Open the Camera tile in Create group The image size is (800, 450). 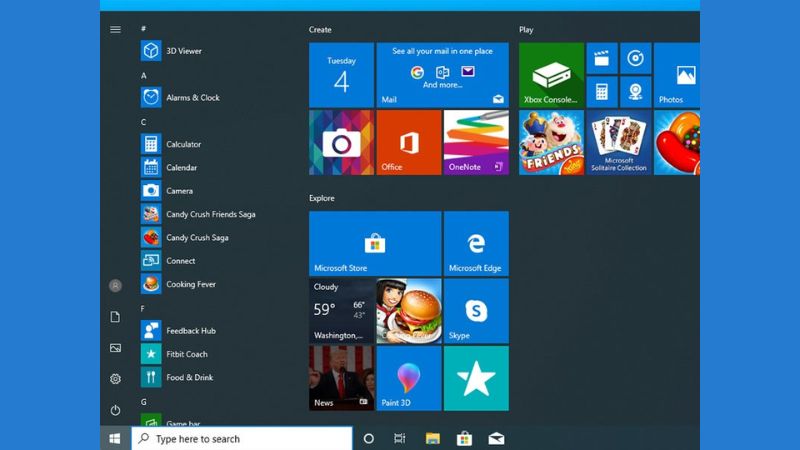pos(341,142)
